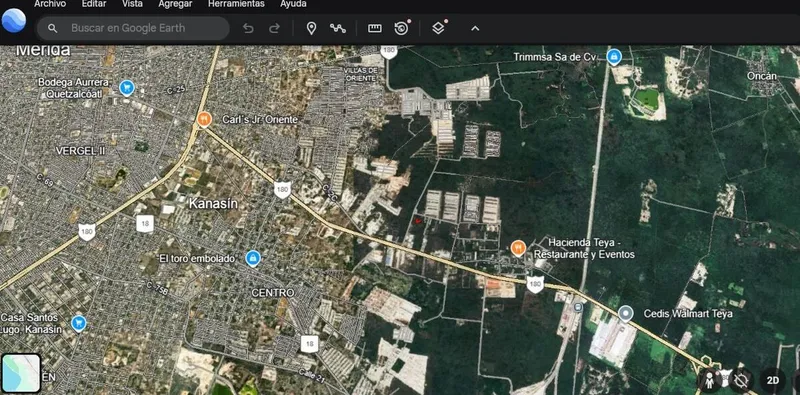Click the Carl's Jr. Oriente label text
Screen dimensions: 800x395
[260, 119]
